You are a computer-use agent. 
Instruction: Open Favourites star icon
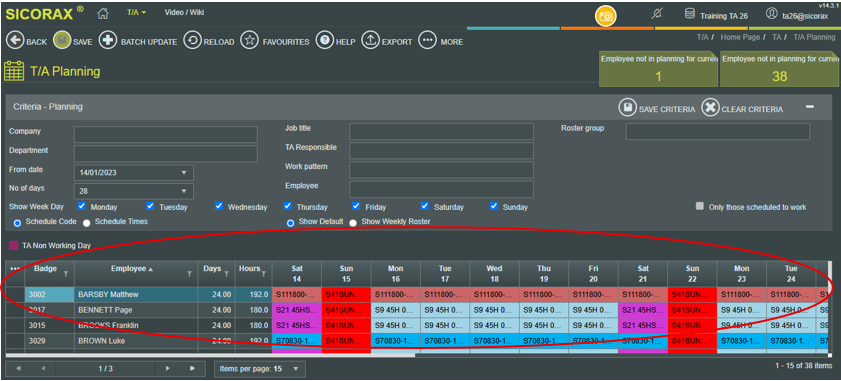click(x=249, y=41)
